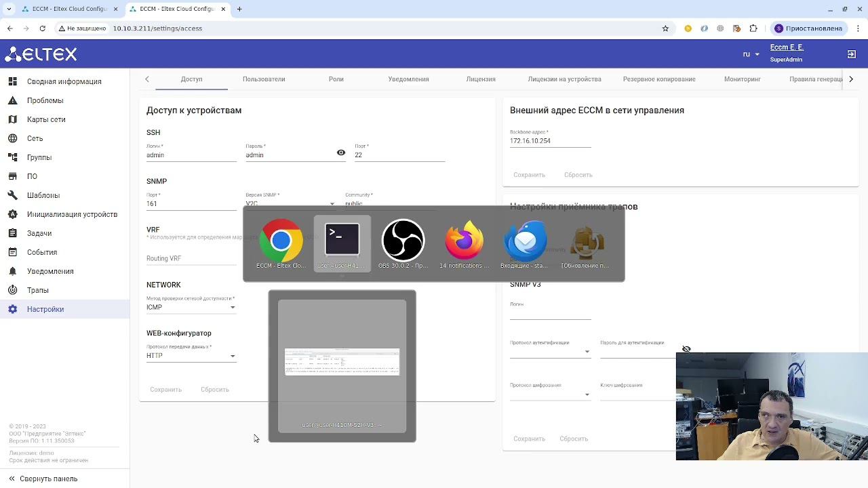Click the SSH Порт field
The image size is (868, 488).
pos(399,155)
